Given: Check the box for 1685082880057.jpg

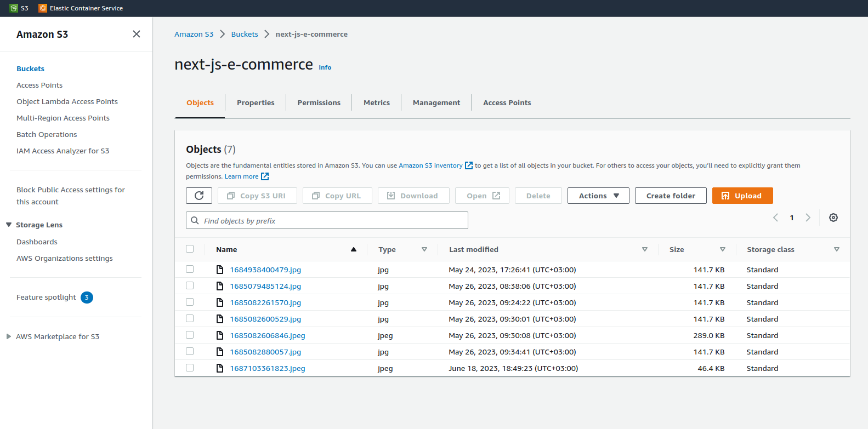Looking at the screenshot, I should point(190,351).
